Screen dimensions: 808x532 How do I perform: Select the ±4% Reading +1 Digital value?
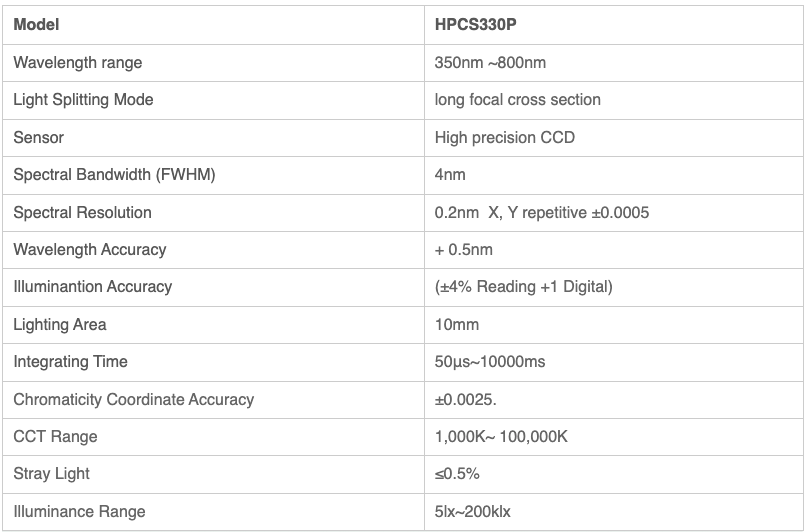[x=524, y=287]
